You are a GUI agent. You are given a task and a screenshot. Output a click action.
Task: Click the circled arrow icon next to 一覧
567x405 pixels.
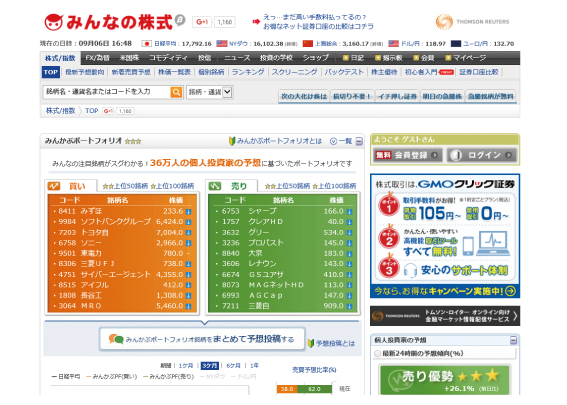click(x=333, y=141)
